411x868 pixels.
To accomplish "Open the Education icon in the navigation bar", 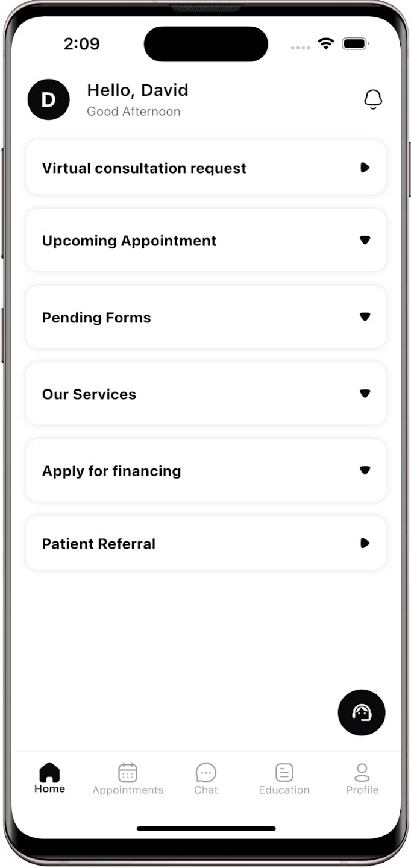I will [284, 772].
